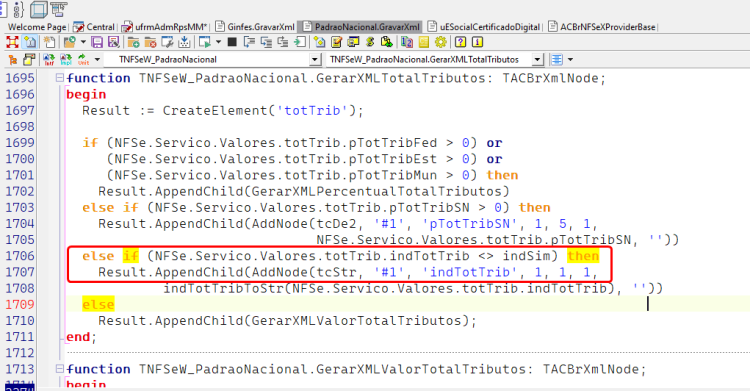Open help with the question mark icon
Screen dimensions: 750x391
(460, 42)
